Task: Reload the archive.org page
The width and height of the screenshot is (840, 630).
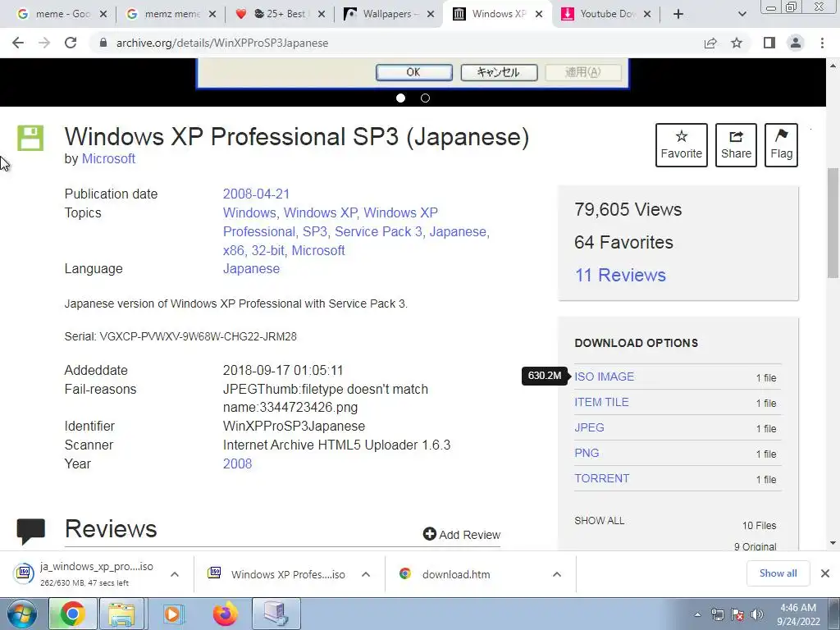Action: click(x=71, y=43)
